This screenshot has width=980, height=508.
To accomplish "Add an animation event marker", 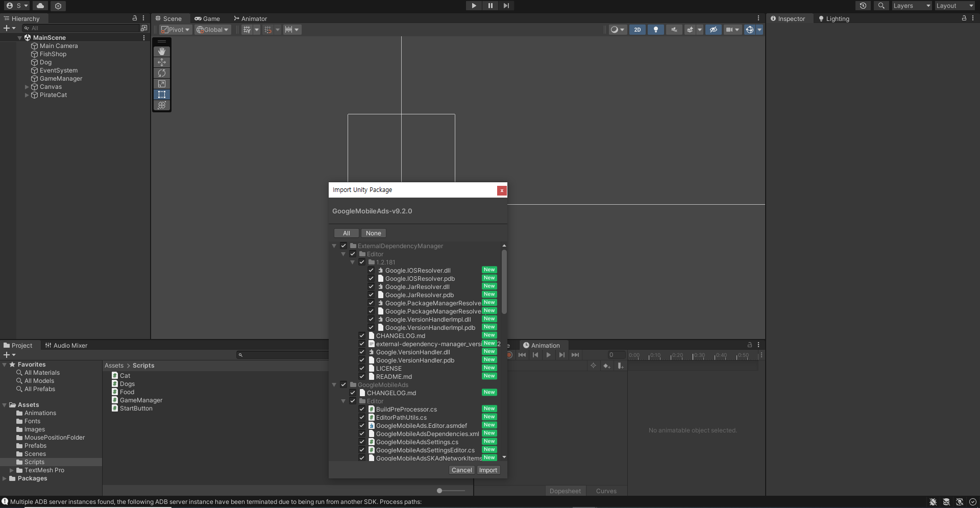I will pos(620,366).
